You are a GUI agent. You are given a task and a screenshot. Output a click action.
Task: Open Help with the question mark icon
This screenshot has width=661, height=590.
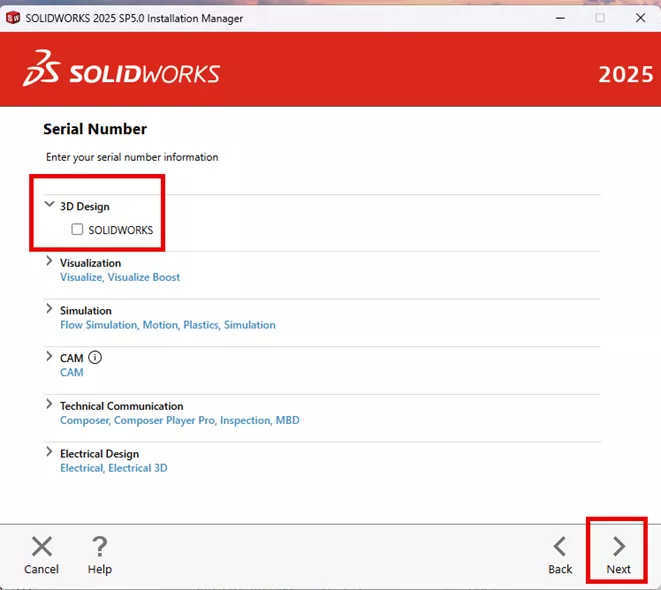click(x=100, y=546)
